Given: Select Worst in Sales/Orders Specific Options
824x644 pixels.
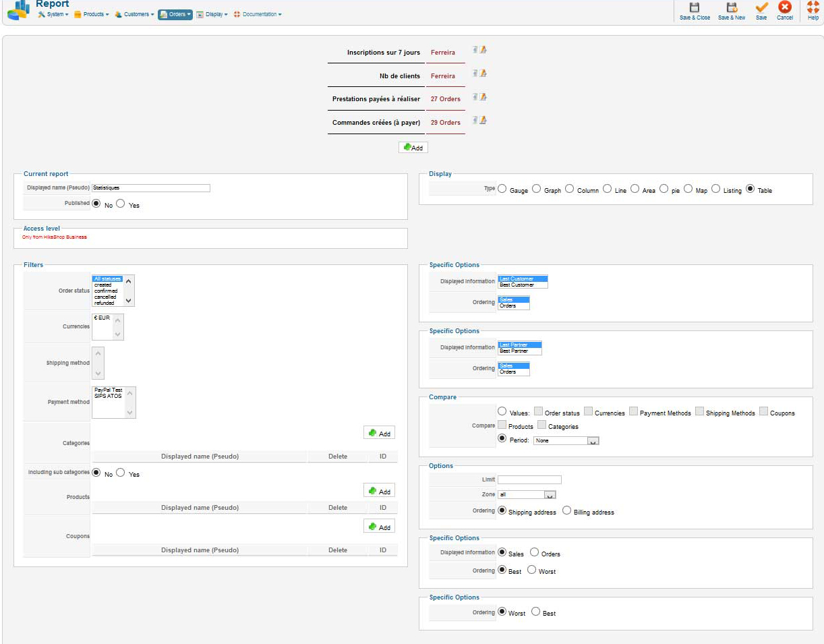Looking at the screenshot, I should [x=531, y=570].
